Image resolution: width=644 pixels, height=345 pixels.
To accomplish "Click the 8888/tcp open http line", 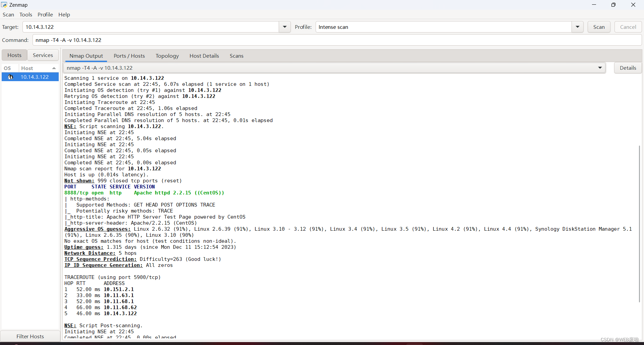I will pos(144,193).
